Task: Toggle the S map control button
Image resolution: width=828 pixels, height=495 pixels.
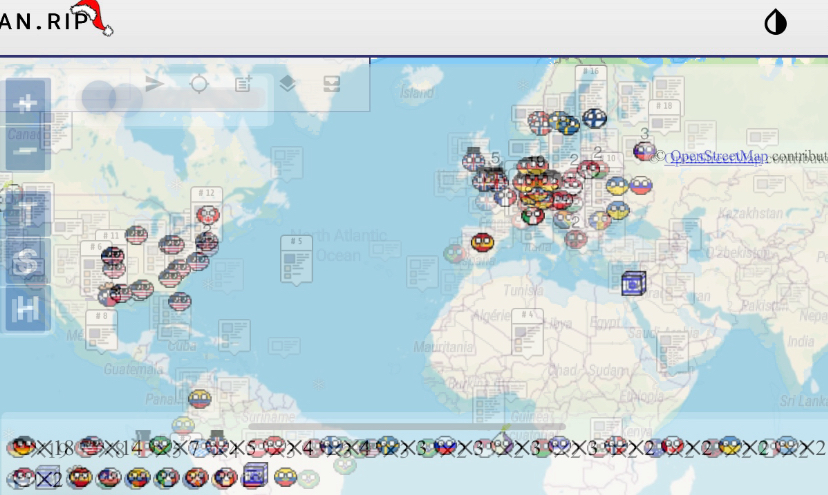Action: 28,262
